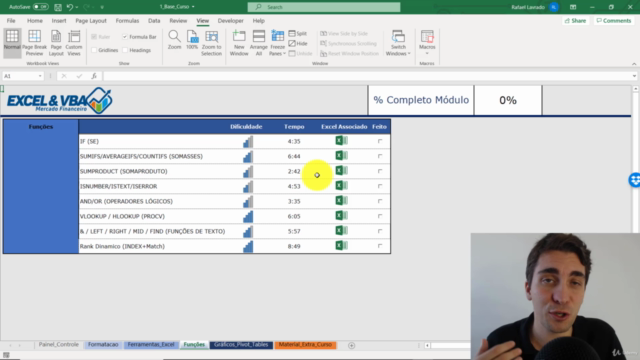Switch to the Developer ribbon tab
The width and height of the screenshot is (640, 360).
[230, 21]
